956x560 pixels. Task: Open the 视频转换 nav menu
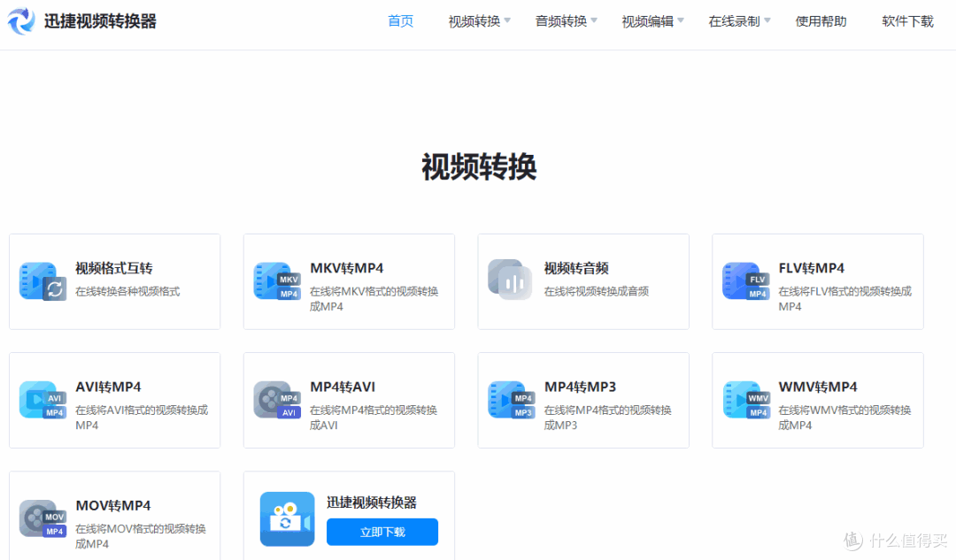click(474, 21)
